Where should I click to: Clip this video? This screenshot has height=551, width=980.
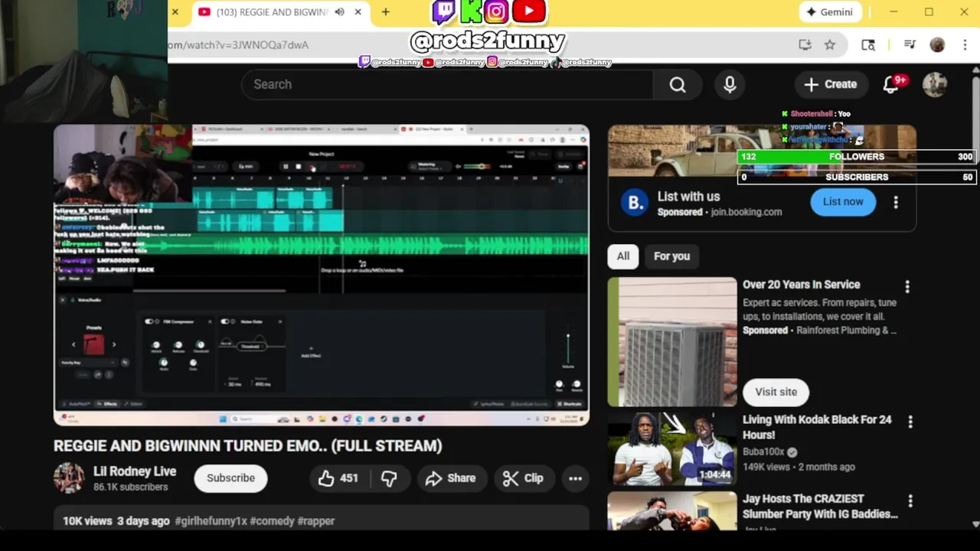click(x=524, y=478)
